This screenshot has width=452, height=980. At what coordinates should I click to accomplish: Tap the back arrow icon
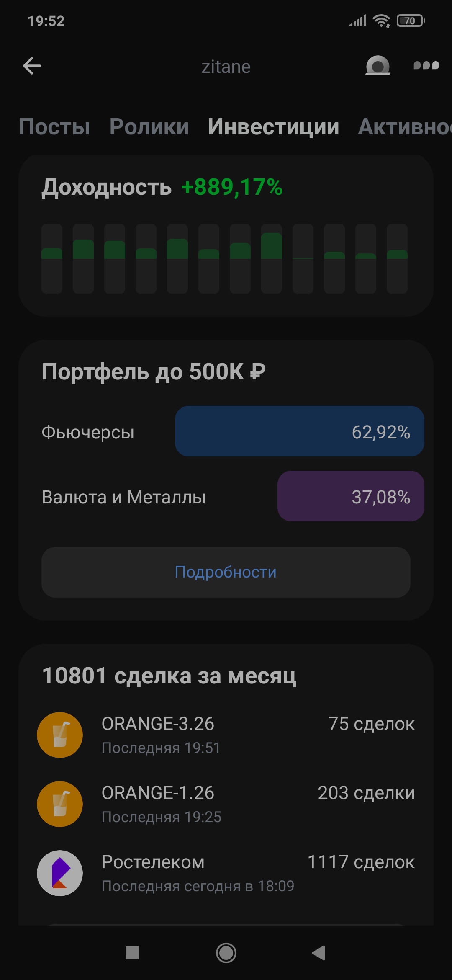(x=32, y=66)
